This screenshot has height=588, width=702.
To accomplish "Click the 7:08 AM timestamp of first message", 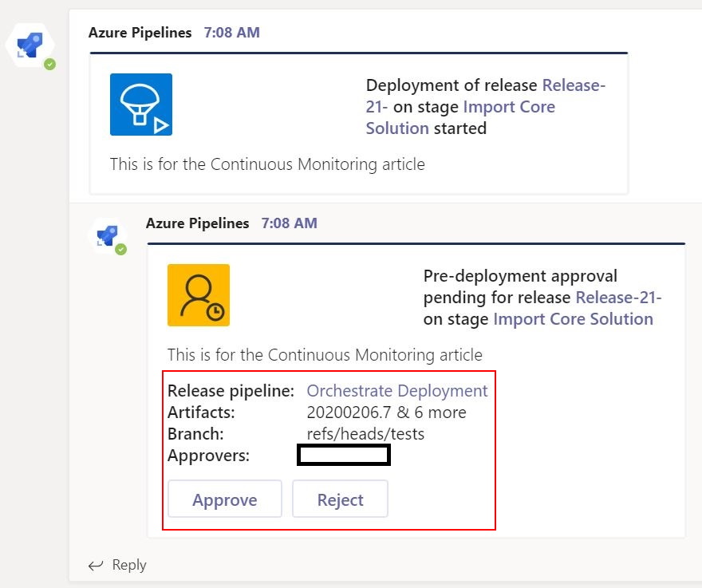I will point(232,33).
